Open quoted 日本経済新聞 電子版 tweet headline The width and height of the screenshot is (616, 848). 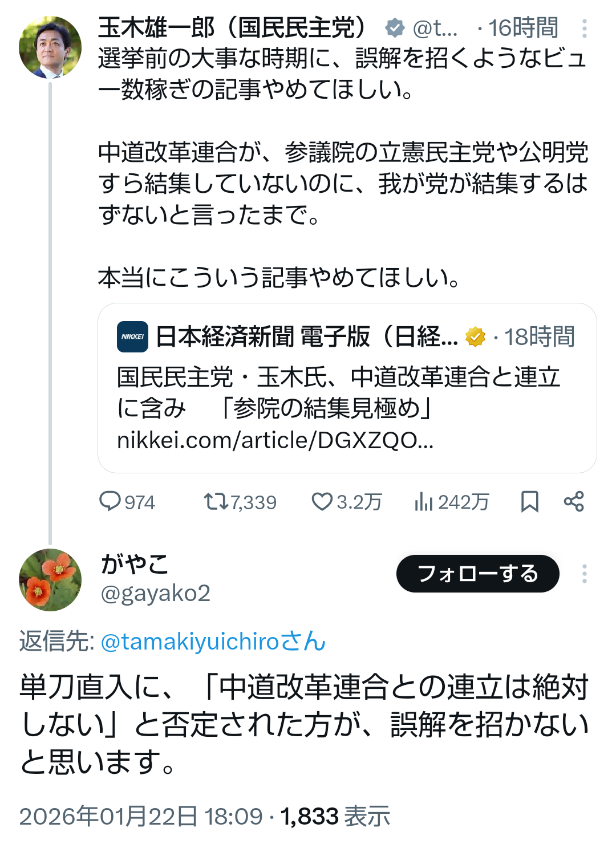(x=338, y=392)
